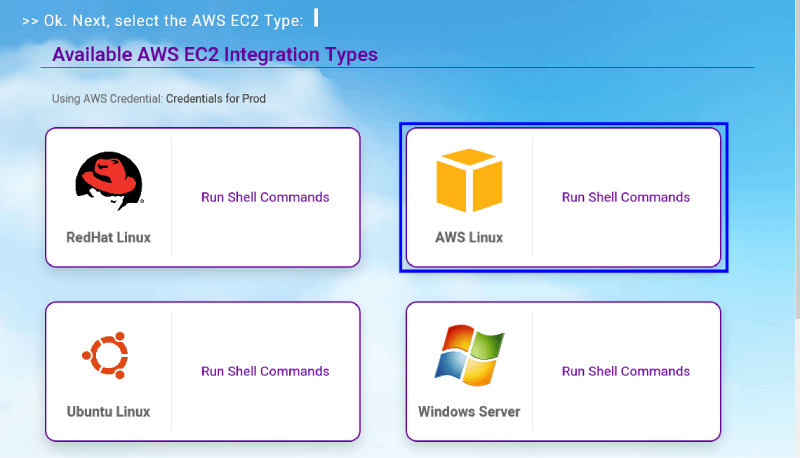Click the Windows Server label text

pos(469,412)
